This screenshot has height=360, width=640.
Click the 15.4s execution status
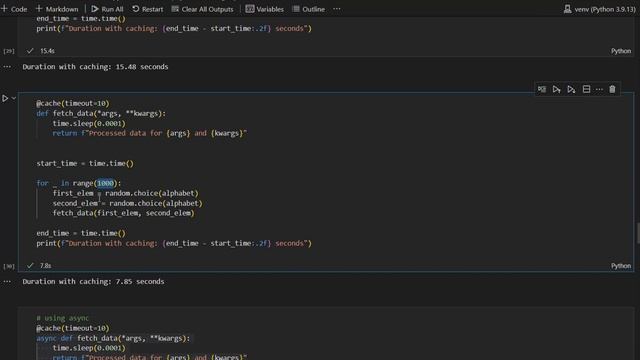click(x=47, y=51)
